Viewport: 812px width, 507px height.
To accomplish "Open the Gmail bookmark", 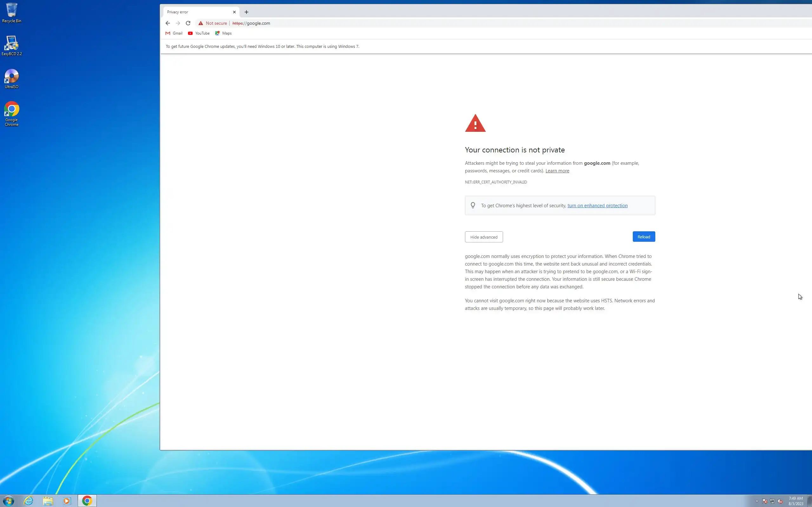I will coord(174,33).
